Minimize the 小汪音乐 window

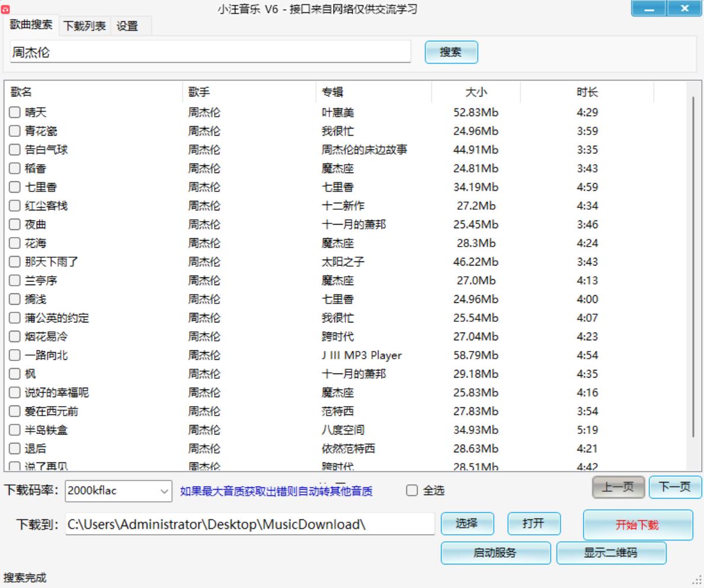(x=648, y=8)
